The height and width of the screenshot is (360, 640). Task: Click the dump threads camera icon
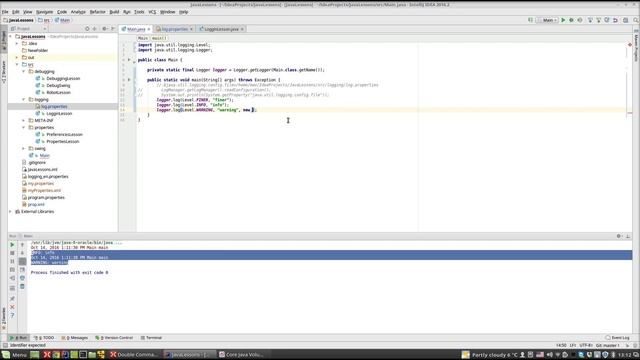tap(12, 270)
